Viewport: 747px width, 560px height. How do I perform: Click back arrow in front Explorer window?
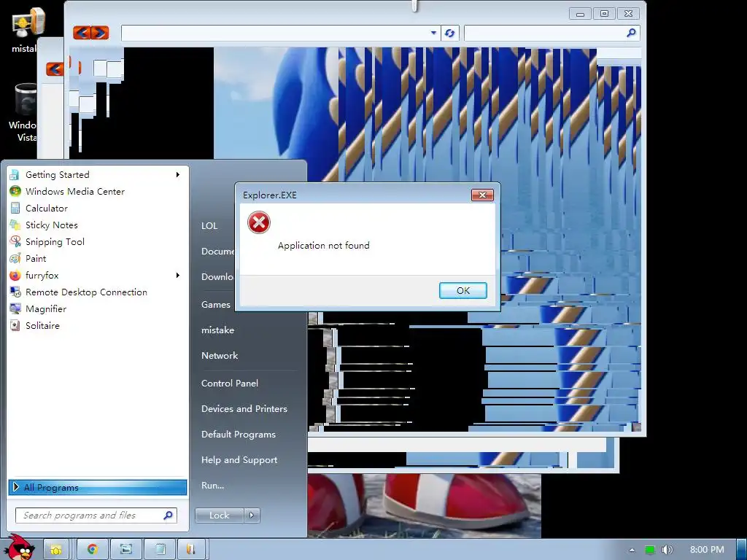[x=82, y=33]
